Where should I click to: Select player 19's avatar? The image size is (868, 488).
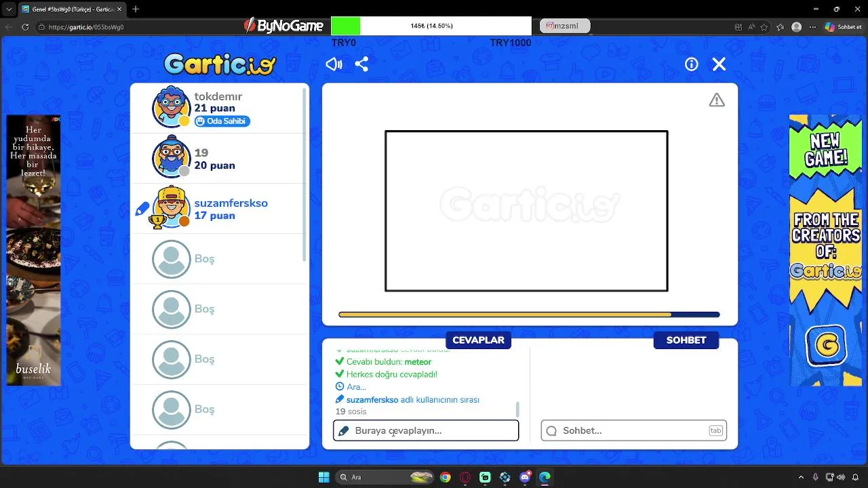point(171,157)
